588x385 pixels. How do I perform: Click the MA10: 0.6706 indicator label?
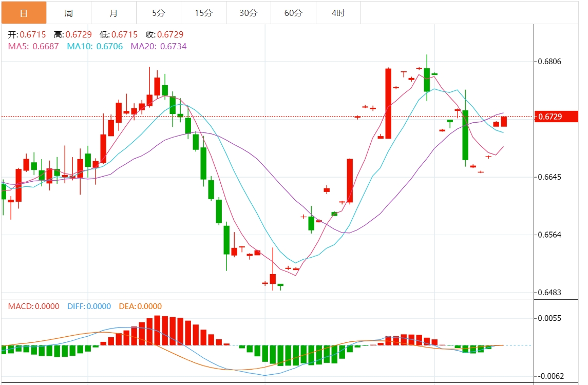95,47
